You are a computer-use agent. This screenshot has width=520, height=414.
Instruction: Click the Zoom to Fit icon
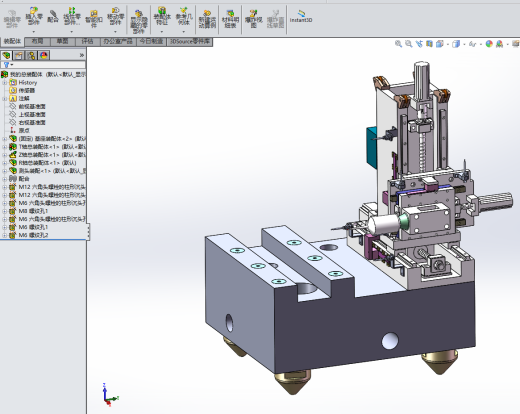click(398, 44)
